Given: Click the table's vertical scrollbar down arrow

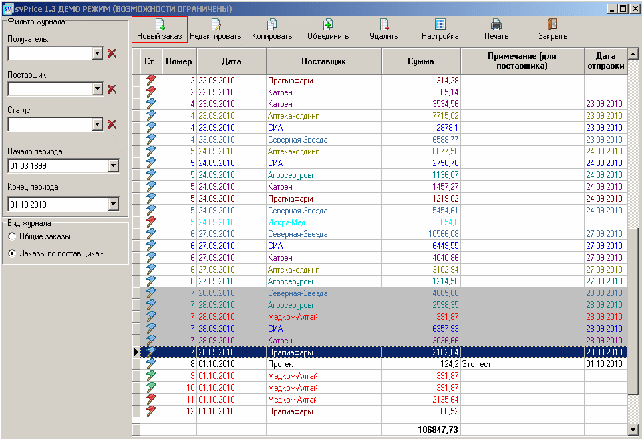Looking at the screenshot, I should pyautogui.click(x=634, y=428).
